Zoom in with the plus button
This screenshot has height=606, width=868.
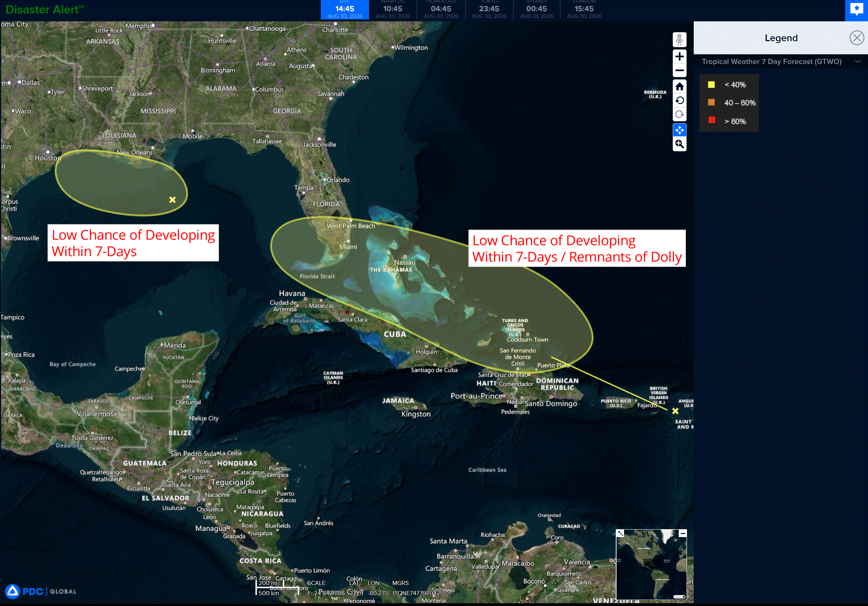pyautogui.click(x=679, y=57)
